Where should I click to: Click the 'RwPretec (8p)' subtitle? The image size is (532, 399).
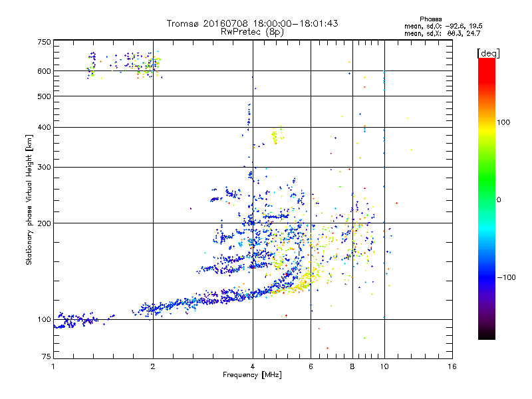pos(252,32)
